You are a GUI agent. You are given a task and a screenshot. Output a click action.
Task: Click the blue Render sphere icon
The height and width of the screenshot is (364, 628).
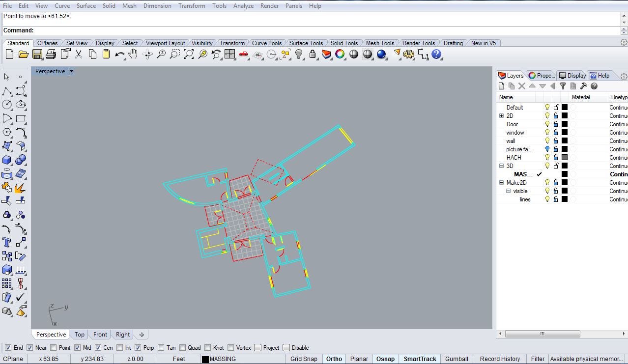(x=381, y=55)
